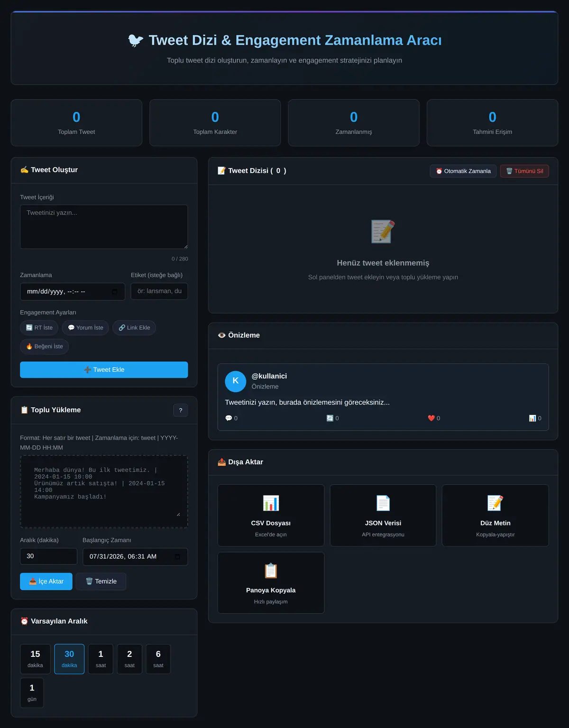569x728 pixels.
Task: Toggle the Beğeni İste engagement option
Action: click(x=45, y=347)
